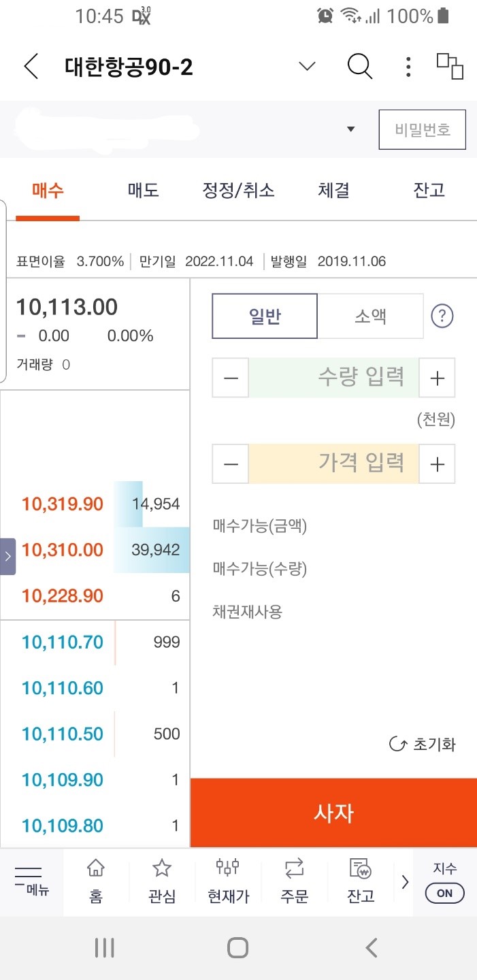Tap the 주문 order icon

pyautogui.click(x=293, y=880)
